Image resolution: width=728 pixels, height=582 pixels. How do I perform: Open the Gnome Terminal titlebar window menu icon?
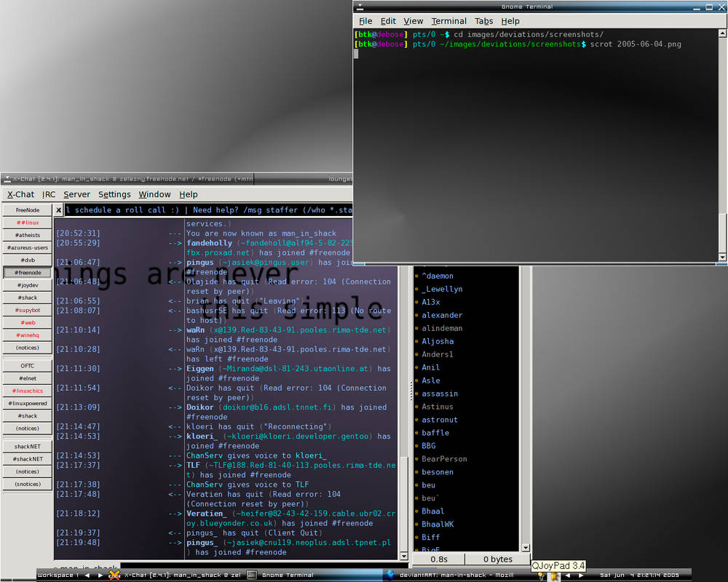(x=360, y=7)
